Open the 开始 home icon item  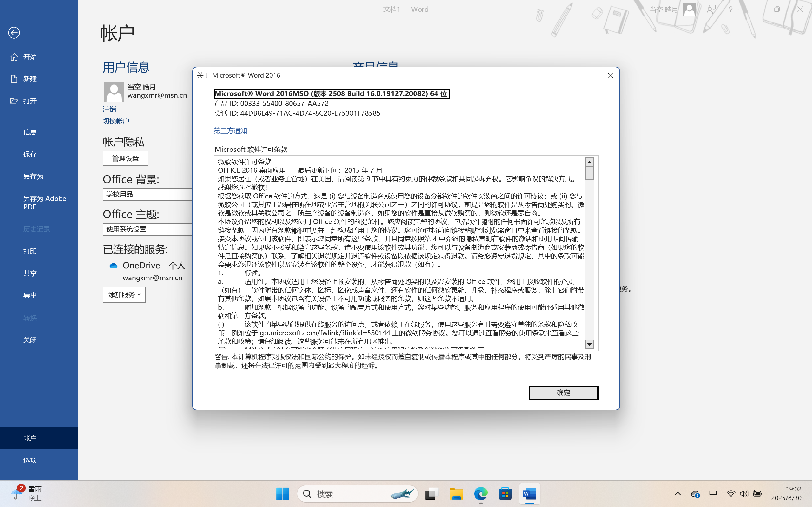(14, 57)
